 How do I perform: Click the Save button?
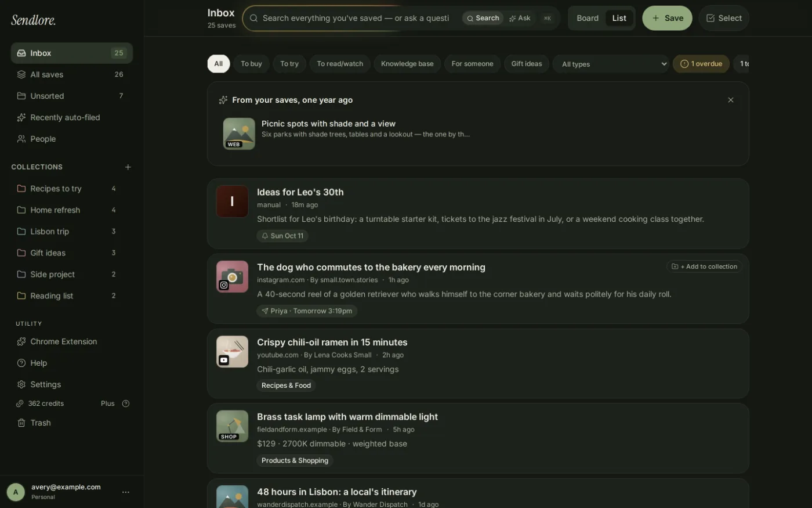point(667,18)
